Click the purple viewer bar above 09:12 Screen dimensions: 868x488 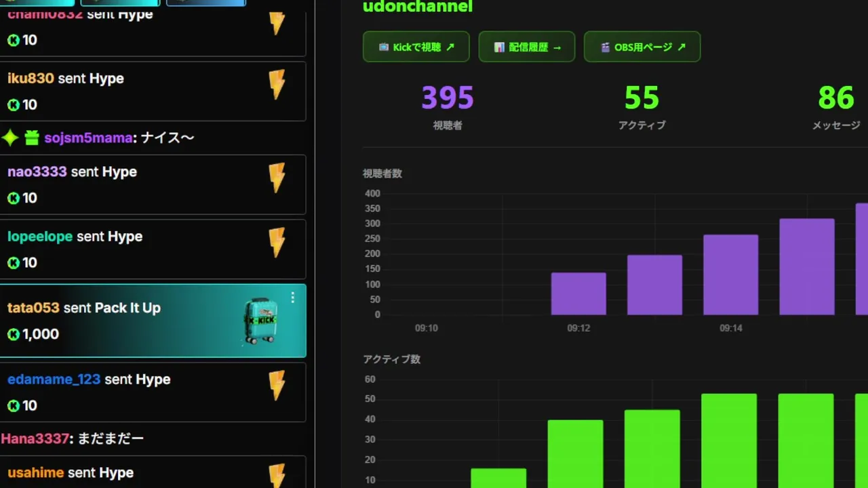click(578, 293)
